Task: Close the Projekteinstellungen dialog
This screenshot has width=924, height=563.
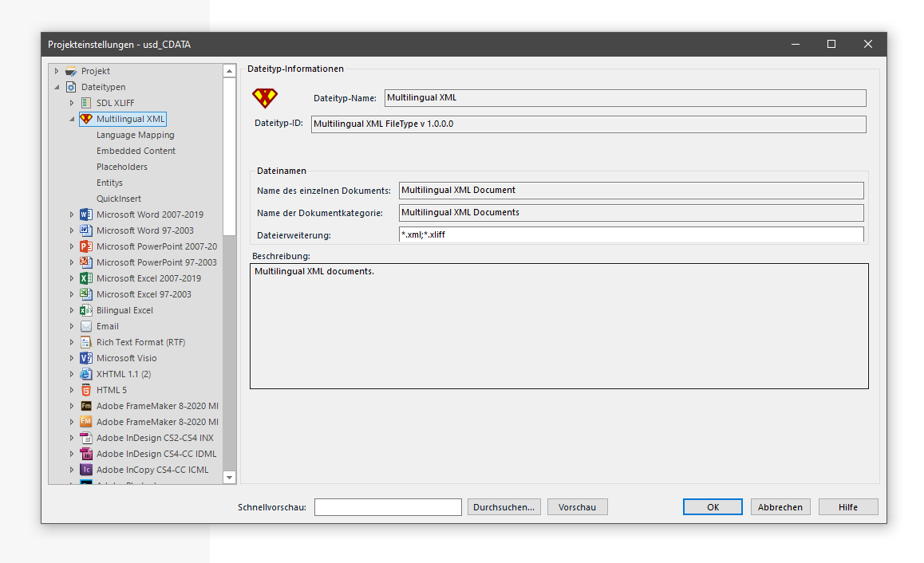Action: tap(868, 44)
